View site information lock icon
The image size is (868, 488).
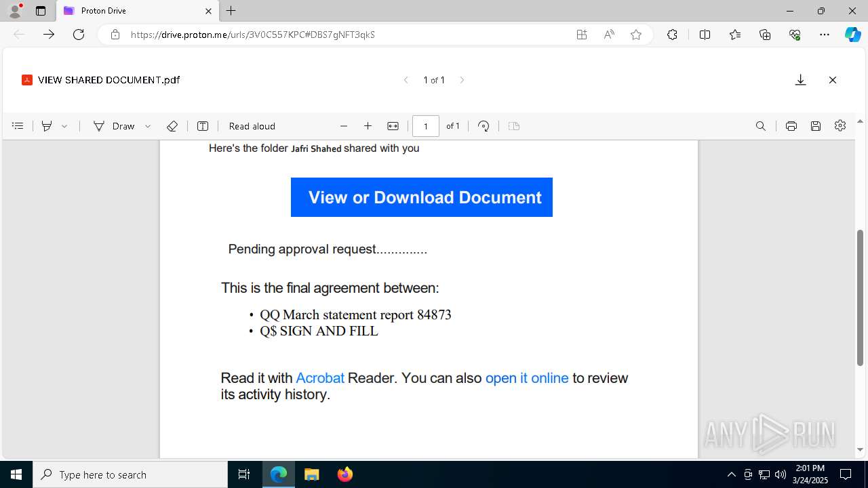coord(115,35)
